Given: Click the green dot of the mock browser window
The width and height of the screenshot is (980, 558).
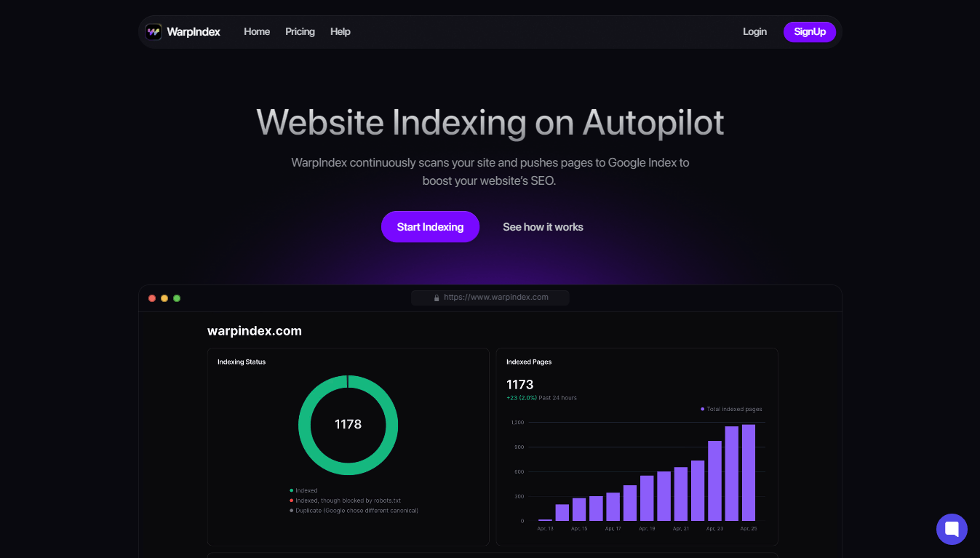Looking at the screenshot, I should pos(177,298).
